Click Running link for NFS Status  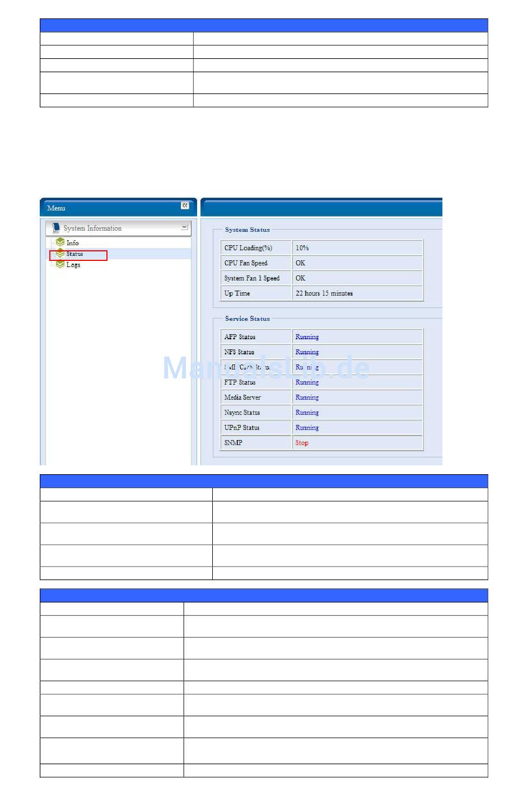tap(307, 352)
